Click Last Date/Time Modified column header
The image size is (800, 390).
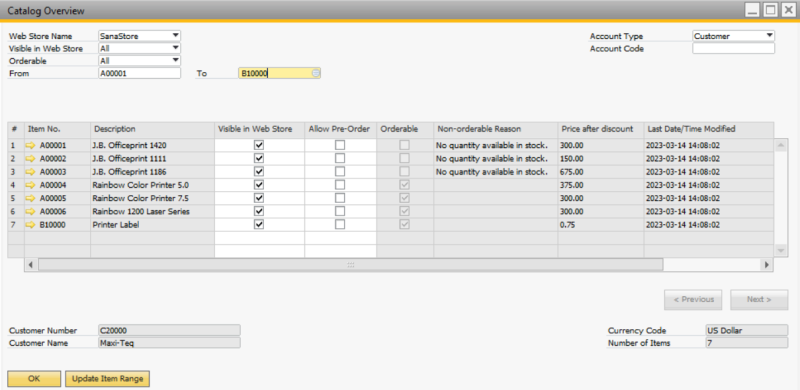click(709, 129)
